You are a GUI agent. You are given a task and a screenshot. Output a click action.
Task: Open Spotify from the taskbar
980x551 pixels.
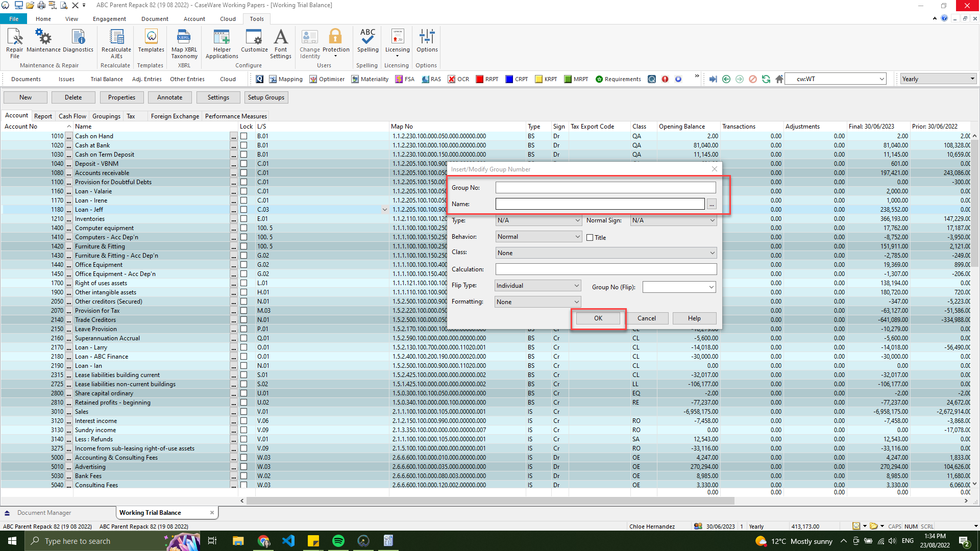tap(338, 541)
